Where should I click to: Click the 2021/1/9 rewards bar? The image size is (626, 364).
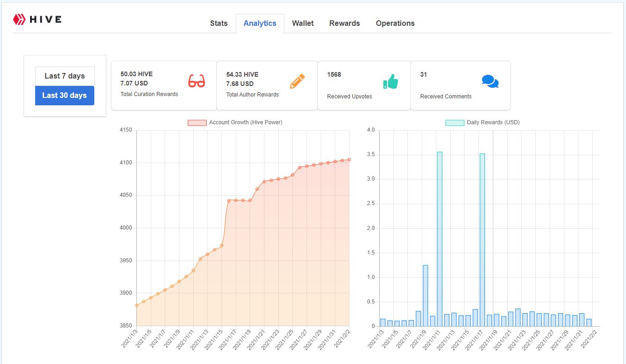(x=425, y=296)
